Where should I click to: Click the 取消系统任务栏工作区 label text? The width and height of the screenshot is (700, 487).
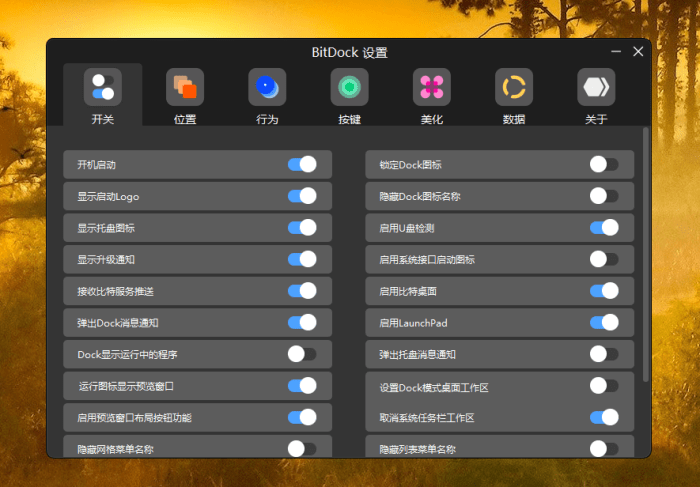click(x=426, y=418)
